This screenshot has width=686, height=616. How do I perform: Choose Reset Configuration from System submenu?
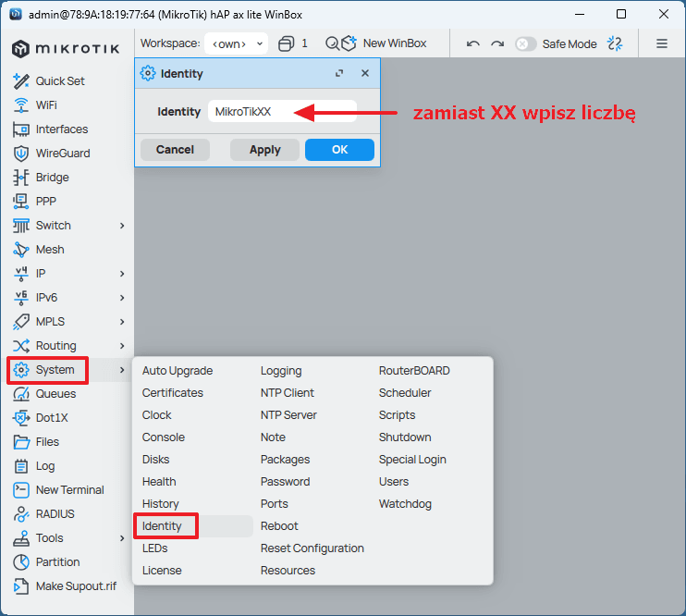click(312, 548)
